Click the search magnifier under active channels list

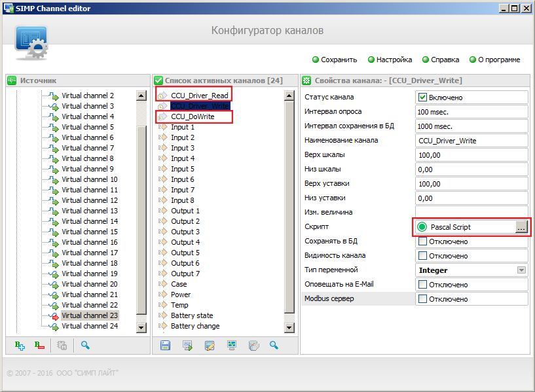(x=274, y=346)
